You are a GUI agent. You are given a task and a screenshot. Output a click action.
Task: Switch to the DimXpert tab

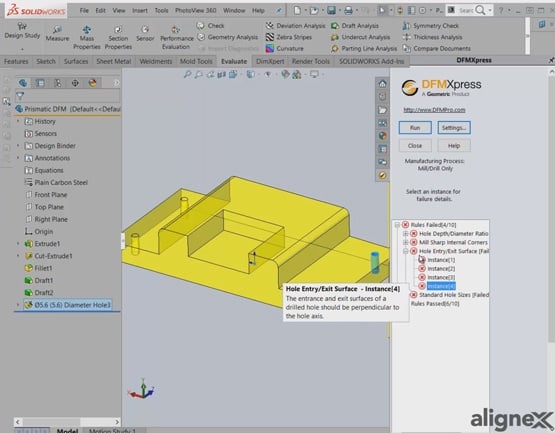click(270, 61)
